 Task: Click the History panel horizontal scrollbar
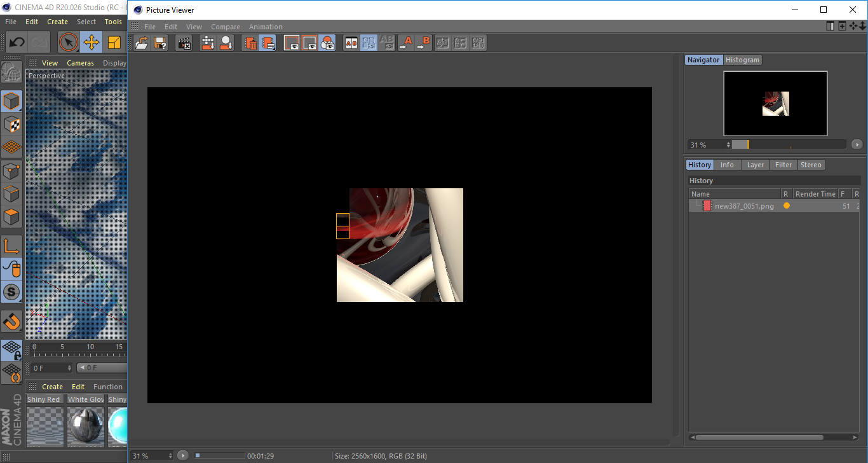pyautogui.click(x=759, y=438)
